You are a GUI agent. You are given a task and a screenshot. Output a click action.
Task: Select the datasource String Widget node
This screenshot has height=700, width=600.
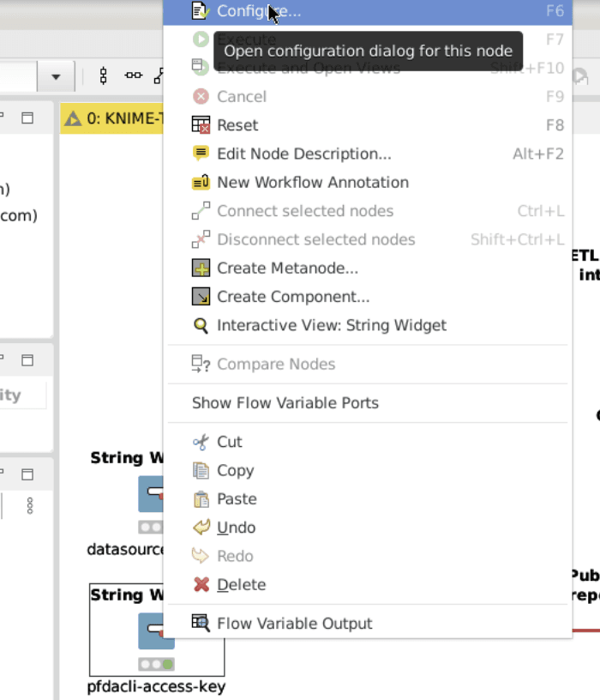point(151,494)
